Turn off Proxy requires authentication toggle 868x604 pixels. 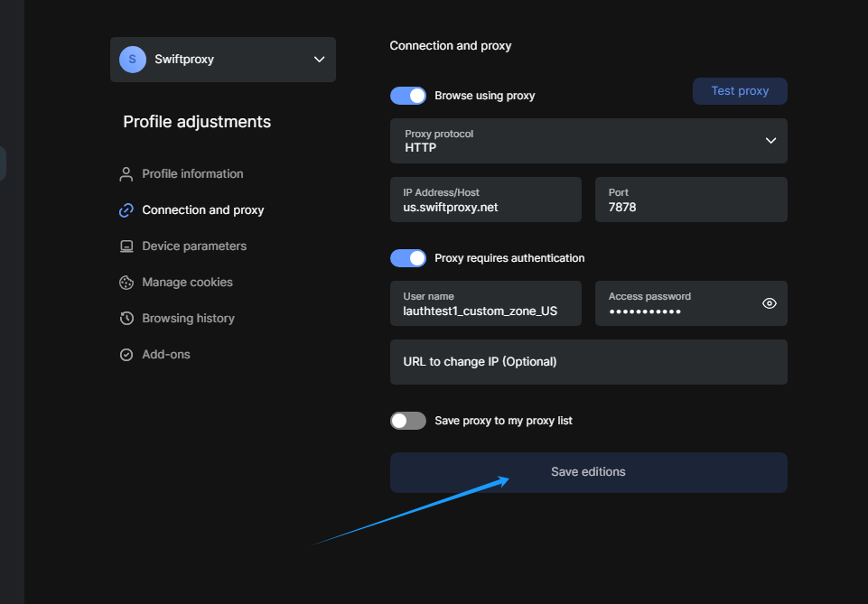(x=408, y=258)
